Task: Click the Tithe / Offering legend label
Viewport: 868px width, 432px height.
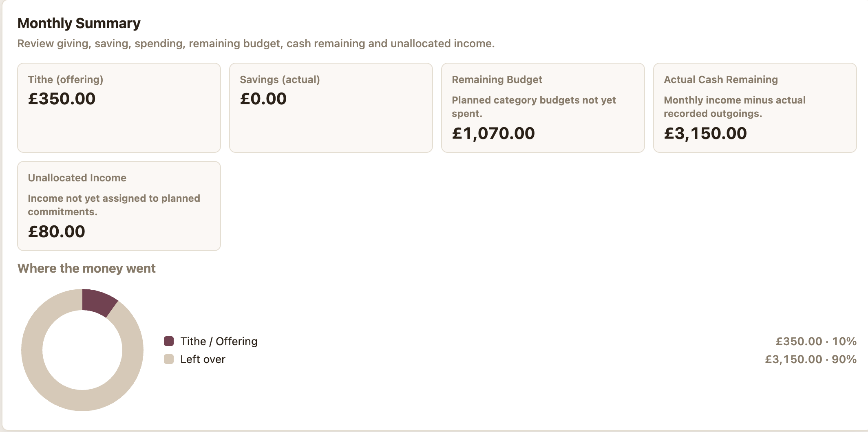Action: [219, 341]
